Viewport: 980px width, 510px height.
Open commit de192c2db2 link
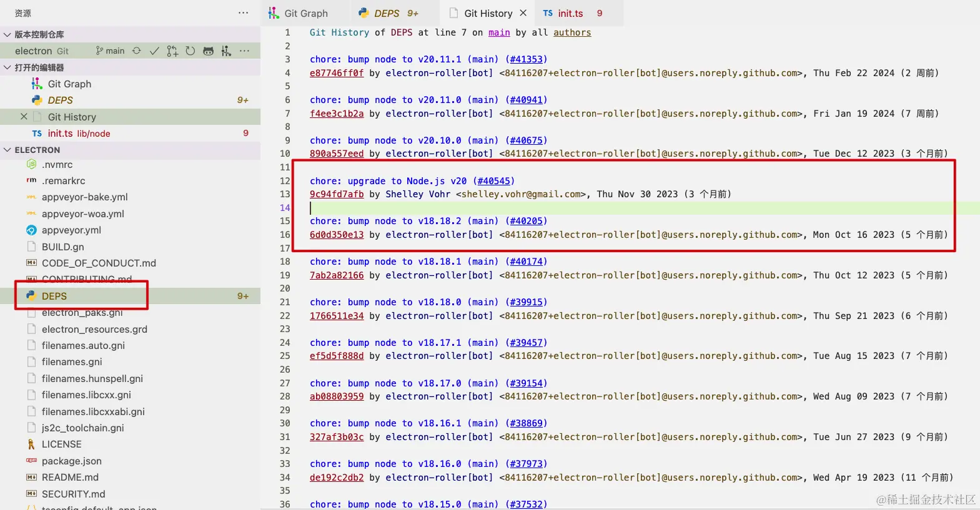pyautogui.click(x=337, y=478)
